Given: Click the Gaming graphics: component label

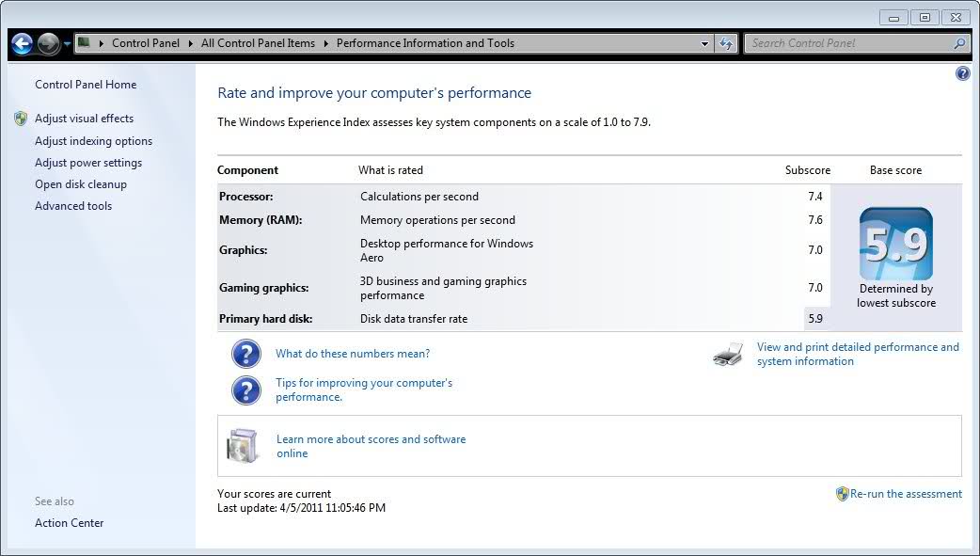Looking at the screenshot, I should pyautogui.click(x=263, y=288).
